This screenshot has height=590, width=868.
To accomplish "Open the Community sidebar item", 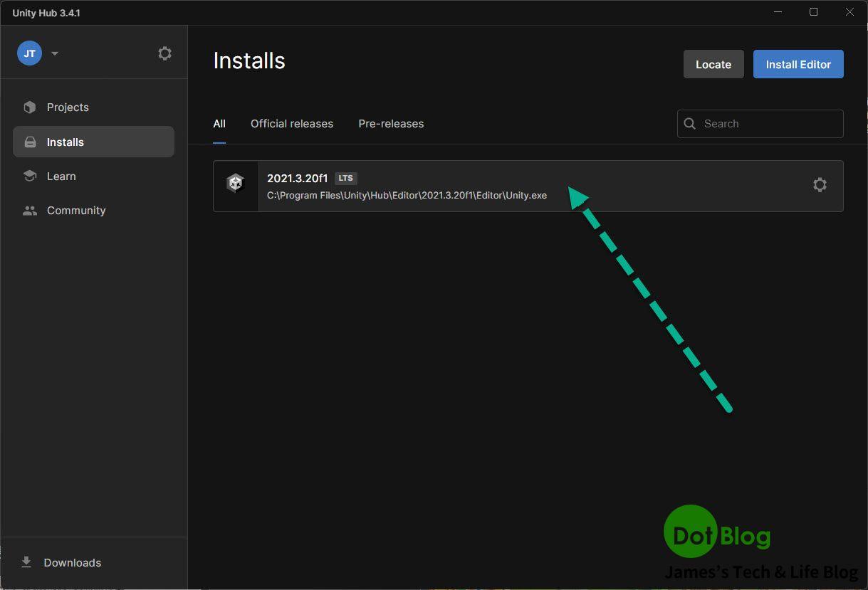I will [x=93, y=211].
